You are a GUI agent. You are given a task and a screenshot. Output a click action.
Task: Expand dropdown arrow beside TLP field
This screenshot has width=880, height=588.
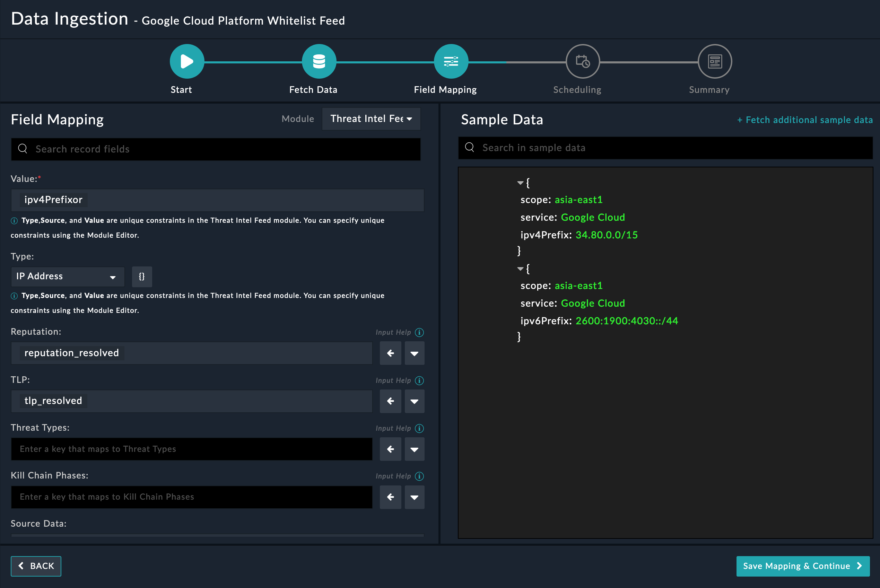pos(414,401)
